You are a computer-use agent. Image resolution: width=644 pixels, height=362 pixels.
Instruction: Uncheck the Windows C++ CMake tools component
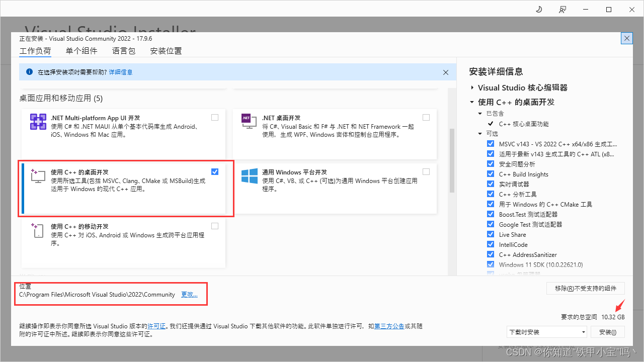pyautogui.click(x=491, y=204)
